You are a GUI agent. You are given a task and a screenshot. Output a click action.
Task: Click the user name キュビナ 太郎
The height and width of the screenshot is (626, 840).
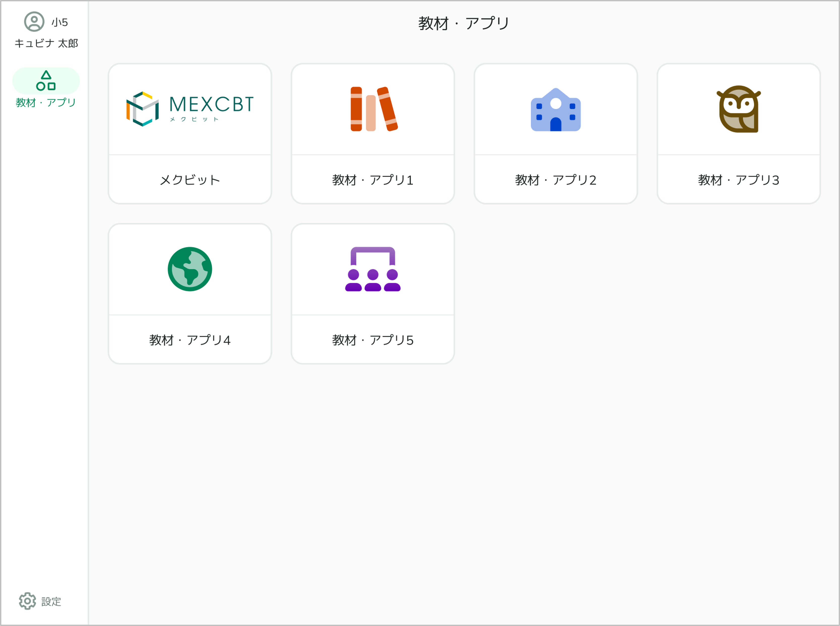[46, 43]
